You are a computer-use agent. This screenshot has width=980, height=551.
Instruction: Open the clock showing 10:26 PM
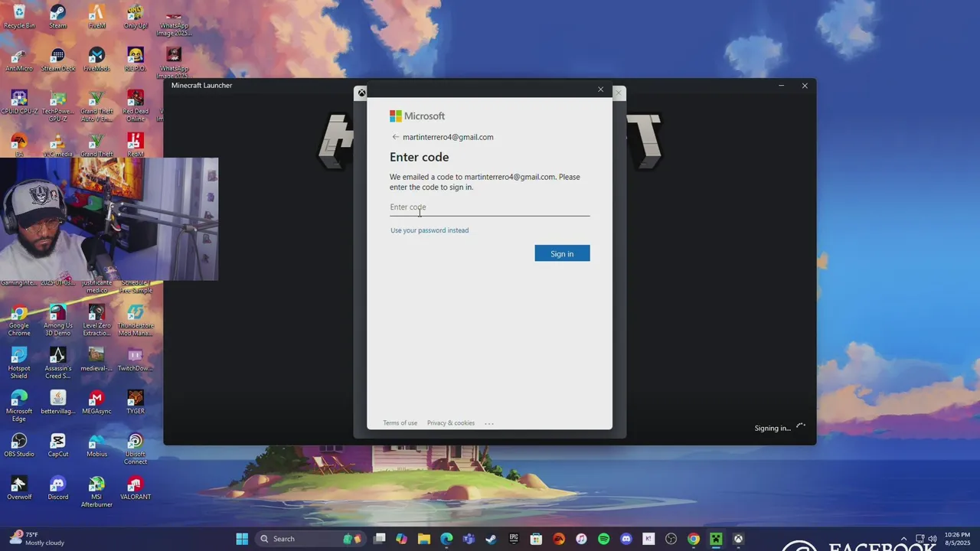[x=958, y=539]
